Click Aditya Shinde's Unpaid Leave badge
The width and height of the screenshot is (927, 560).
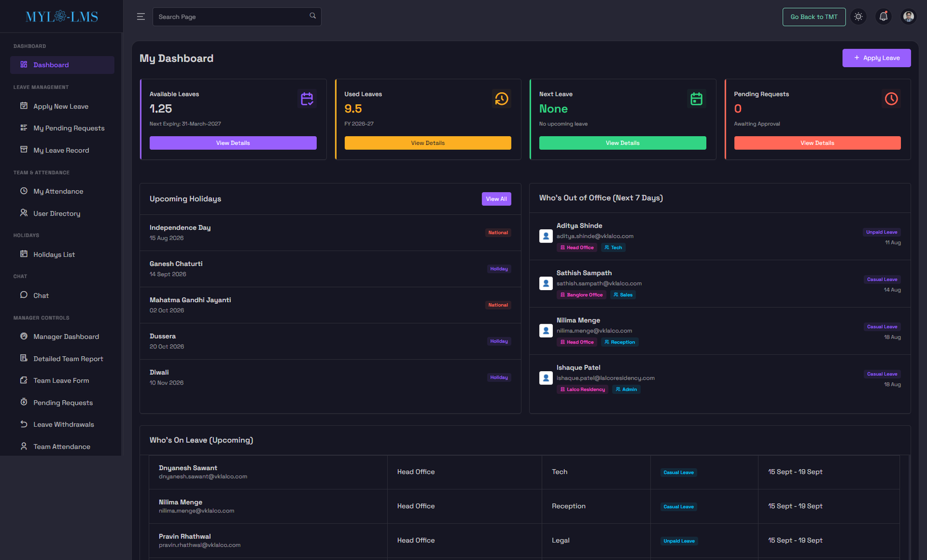coord(882,232)
